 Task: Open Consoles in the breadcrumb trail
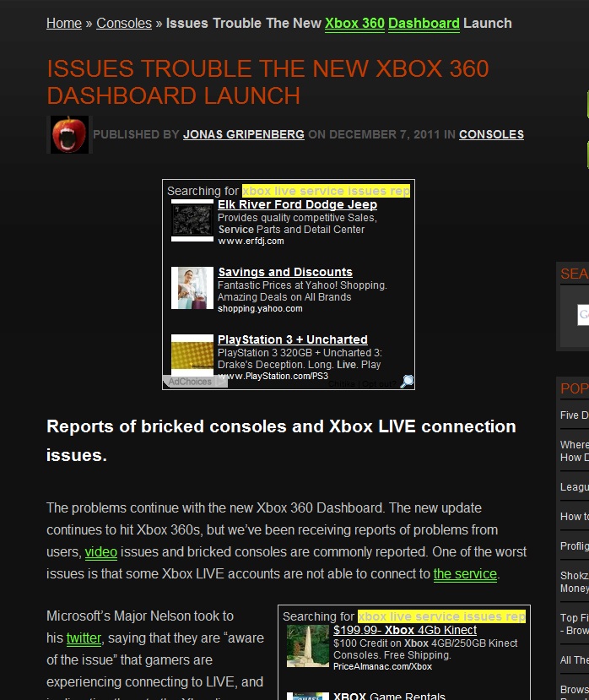[x=124, y=23]
